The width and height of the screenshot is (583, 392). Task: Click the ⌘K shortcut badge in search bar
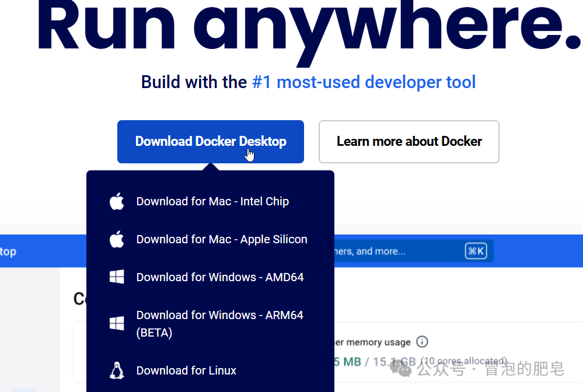(x=476, y=251)
